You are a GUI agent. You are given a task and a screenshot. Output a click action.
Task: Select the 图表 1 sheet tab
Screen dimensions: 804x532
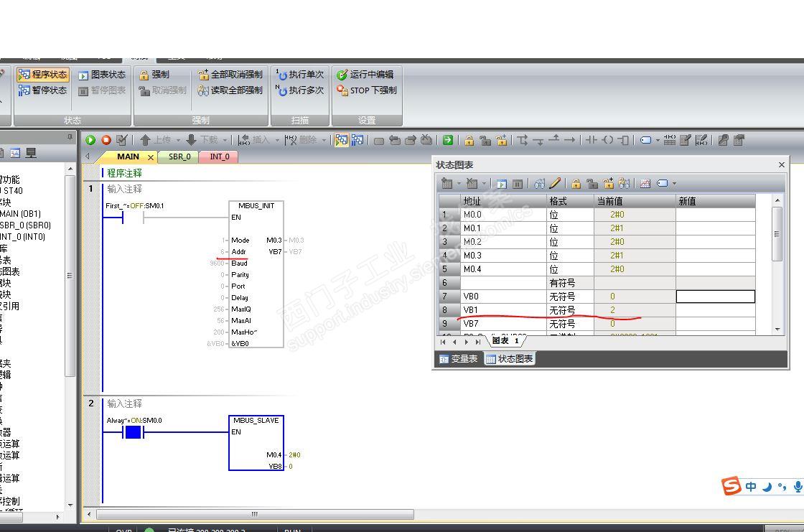click(x=506, y=341)
